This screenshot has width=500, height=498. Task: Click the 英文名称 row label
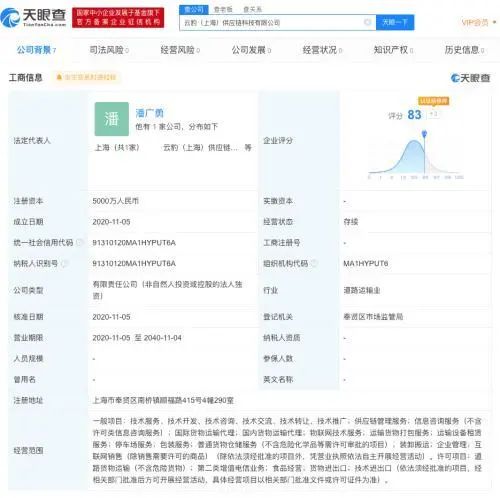click(x=278, y=379)
